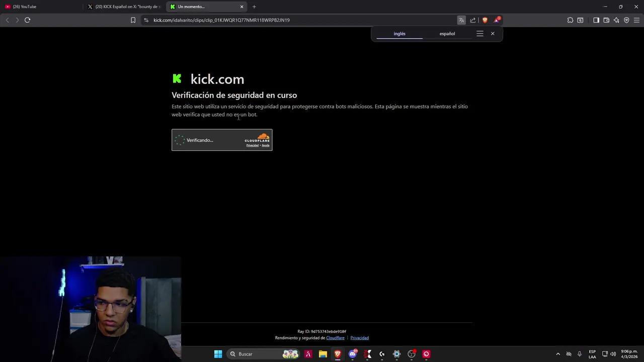644x362 pixels.
Task: Open the volume speaker tray icon
Action: click(613, 354)
